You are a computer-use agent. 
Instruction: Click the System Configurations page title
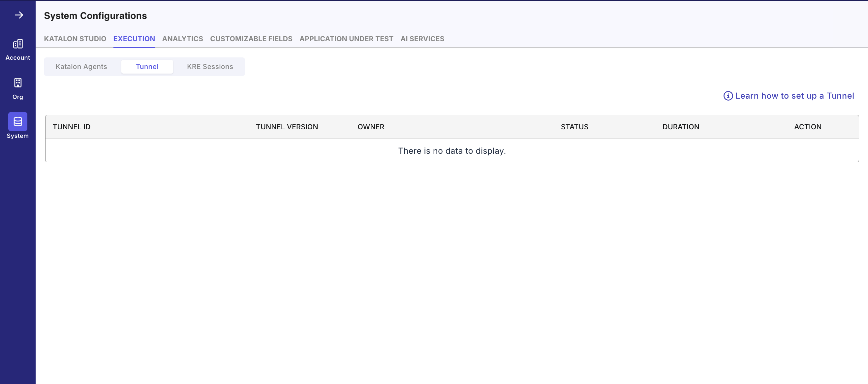click(x=95, y=16)
